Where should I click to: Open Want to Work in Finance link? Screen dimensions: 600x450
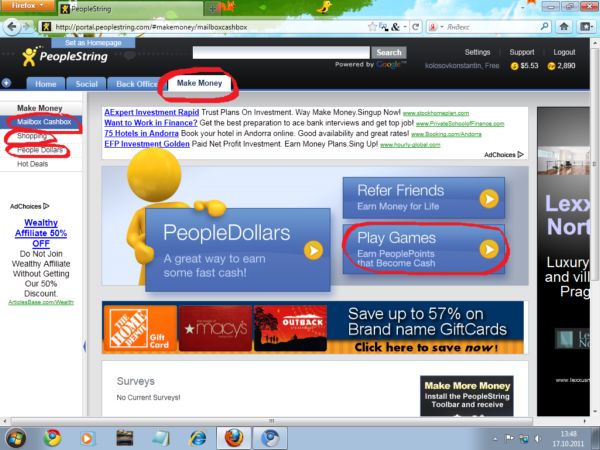151,123
